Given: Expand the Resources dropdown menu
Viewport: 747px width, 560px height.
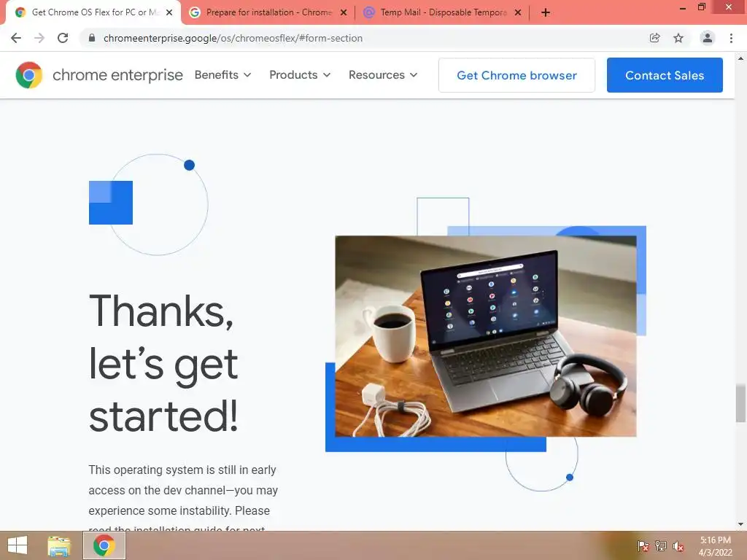Looking at the screenshot, I should pos(383,75).
